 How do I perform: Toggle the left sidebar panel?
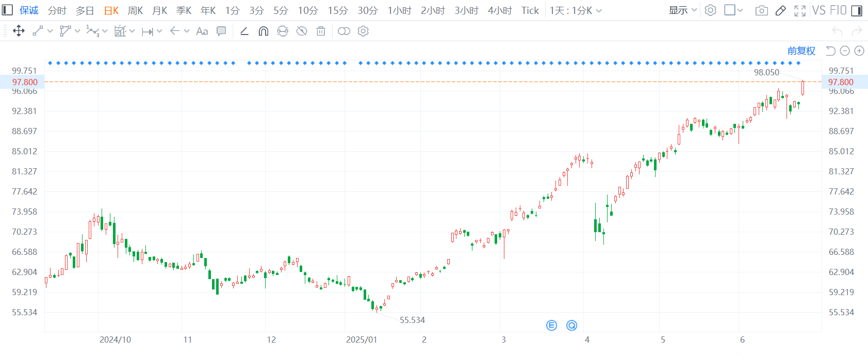7,10
